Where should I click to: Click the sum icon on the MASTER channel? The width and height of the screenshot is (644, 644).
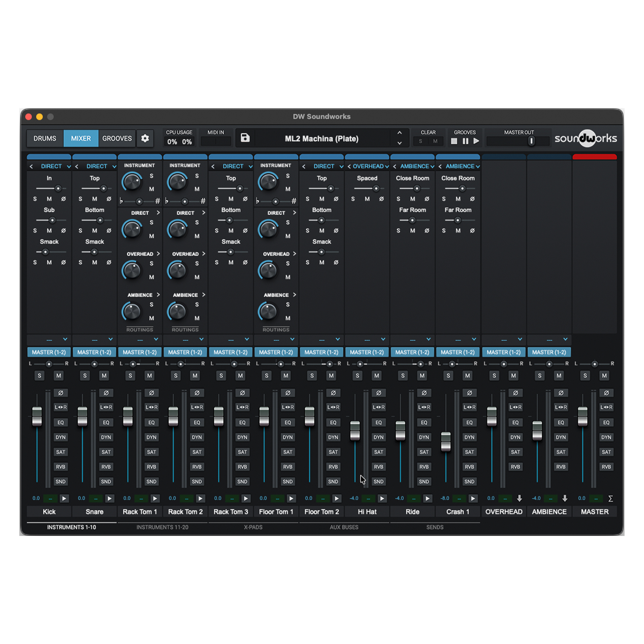610,498
